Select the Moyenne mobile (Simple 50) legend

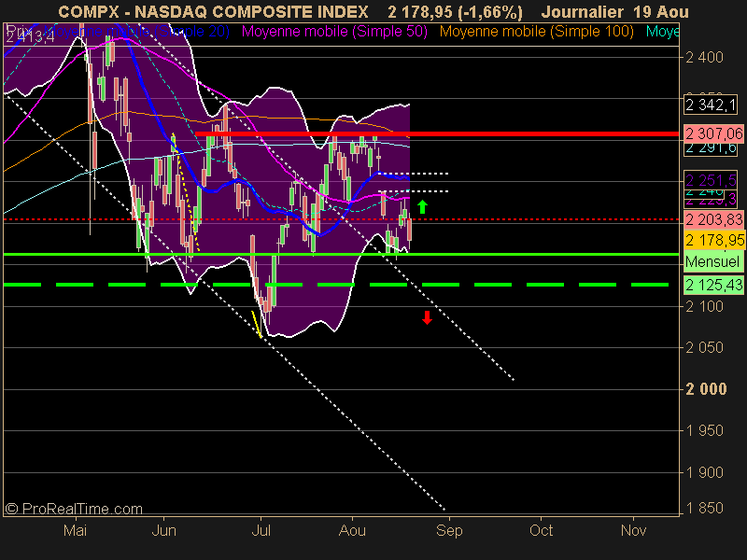click(334, 32)
